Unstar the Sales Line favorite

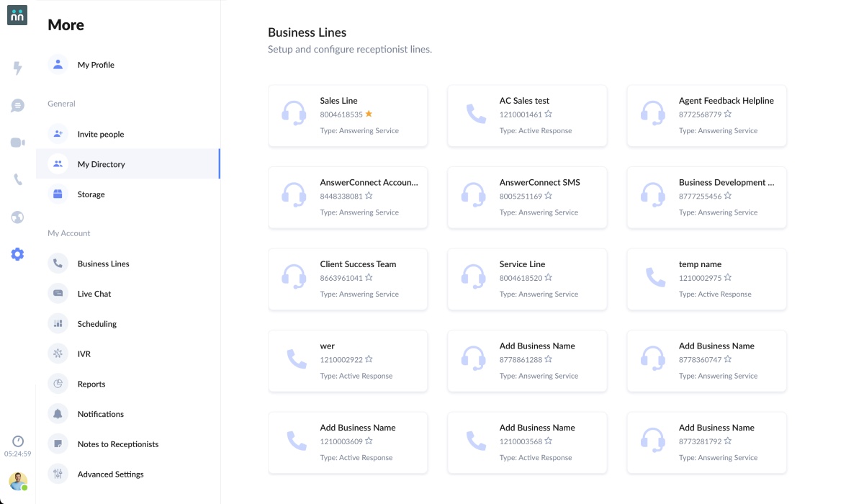pos(367,114)
